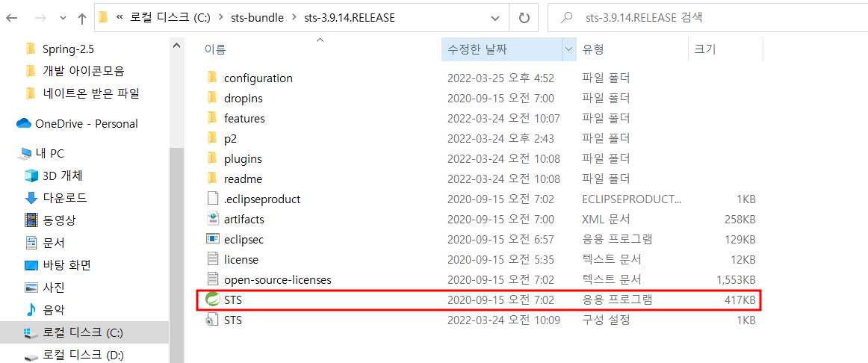Click the p2 date 2022-03-24 오후 2:43
Viewport: 868px width, 363px height.
501,138
